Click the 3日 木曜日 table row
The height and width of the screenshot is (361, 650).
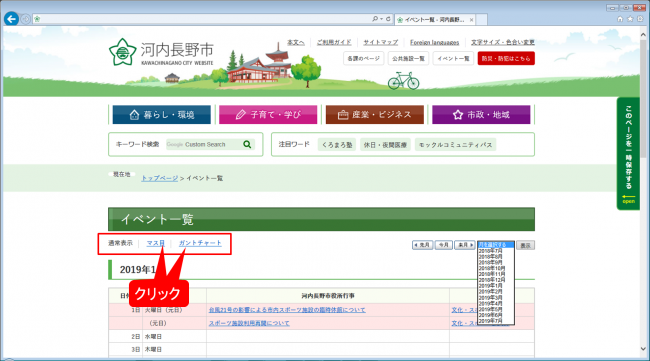tap(321, 349)
